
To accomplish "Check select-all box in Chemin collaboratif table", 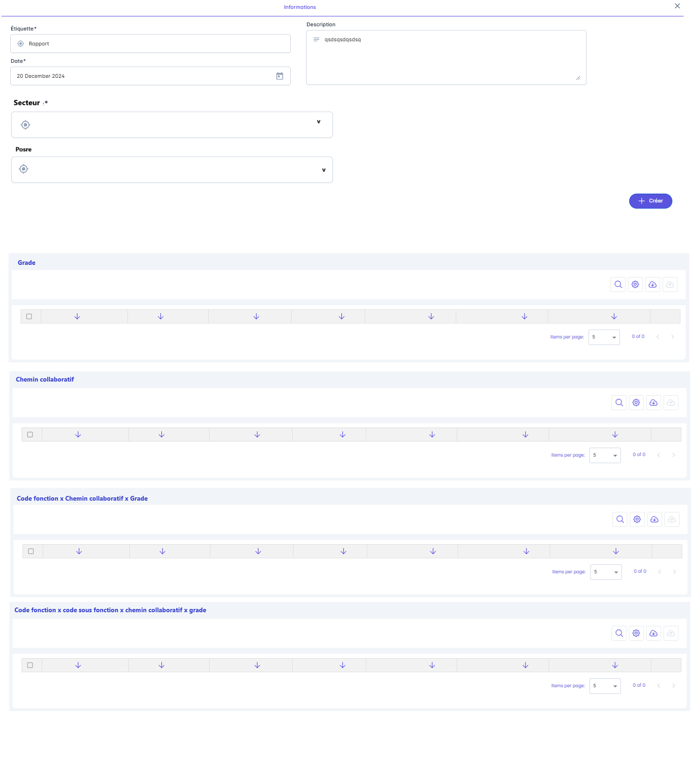I will click(x=30, y=435).
